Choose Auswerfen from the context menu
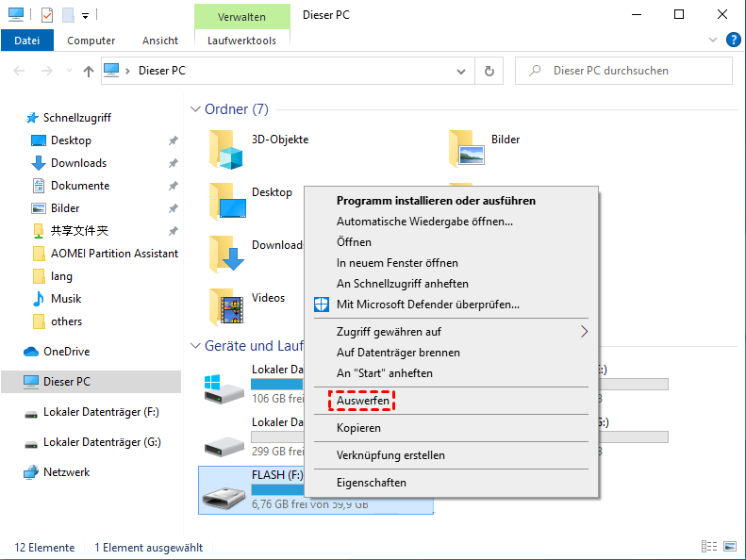Viewport: 746px width, 560px height. (x=363, y=401)
